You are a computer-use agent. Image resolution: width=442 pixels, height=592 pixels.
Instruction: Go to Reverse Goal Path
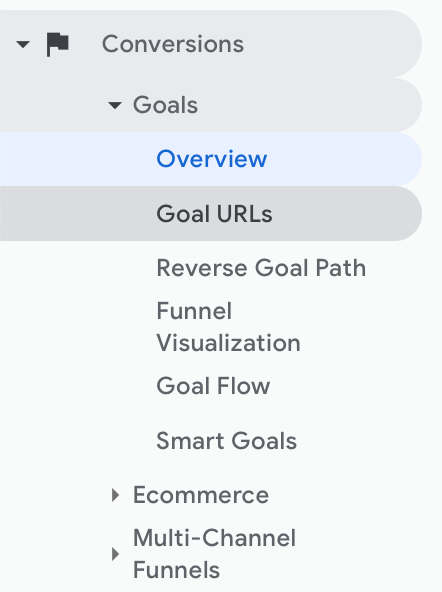[x=261, y=268]
